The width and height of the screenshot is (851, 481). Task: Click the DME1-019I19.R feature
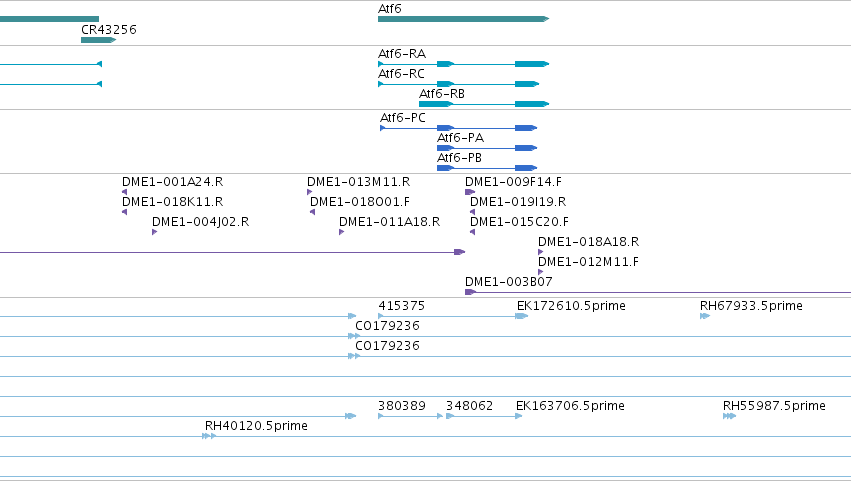473,212
